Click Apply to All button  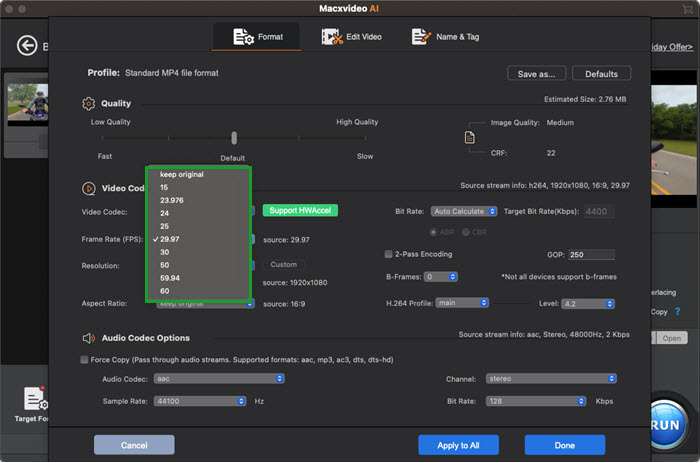pos(458,445)
